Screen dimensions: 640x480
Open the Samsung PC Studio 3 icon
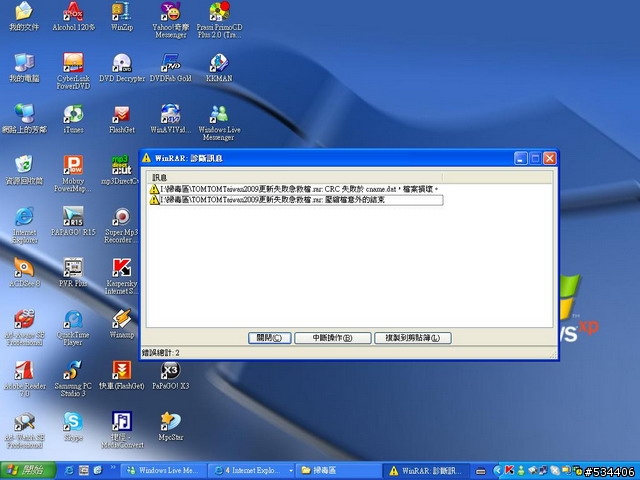[x=73, y=379]
